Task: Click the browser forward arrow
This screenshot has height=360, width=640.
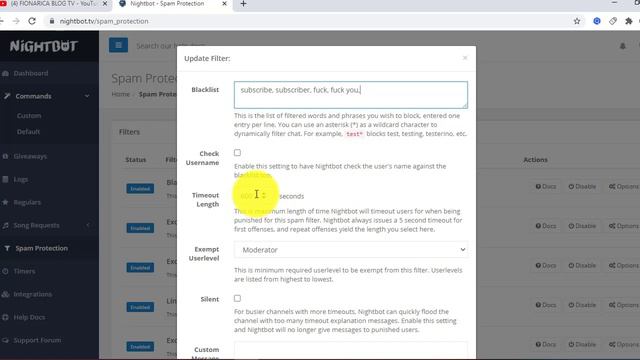Action: click(16, 21)
